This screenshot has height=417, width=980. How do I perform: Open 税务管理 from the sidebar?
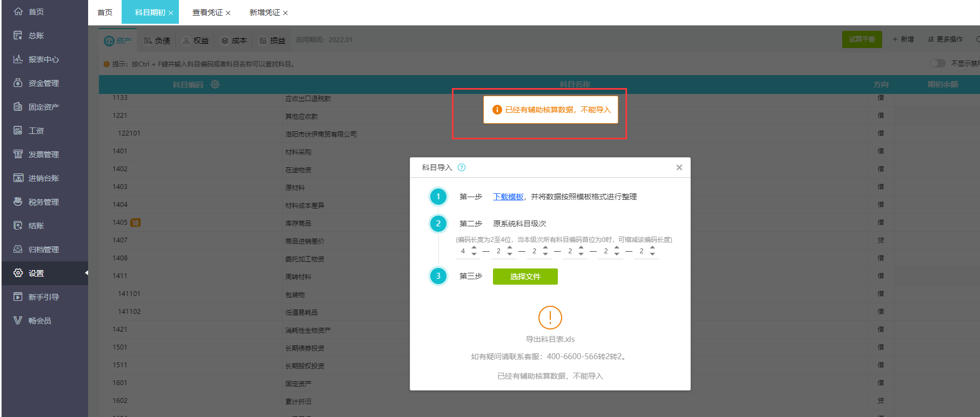point(43,202)
